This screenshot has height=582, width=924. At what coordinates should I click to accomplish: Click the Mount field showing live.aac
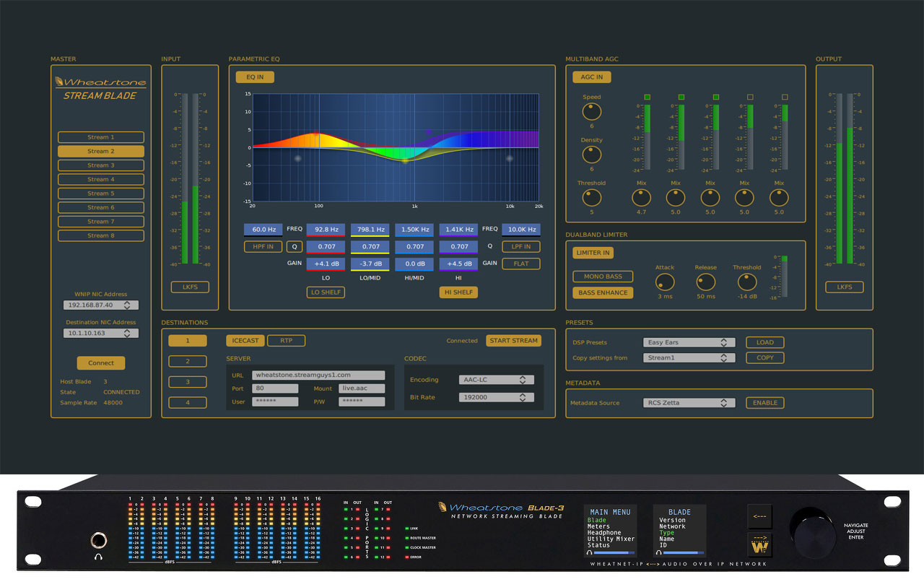(x=362, y=388)
